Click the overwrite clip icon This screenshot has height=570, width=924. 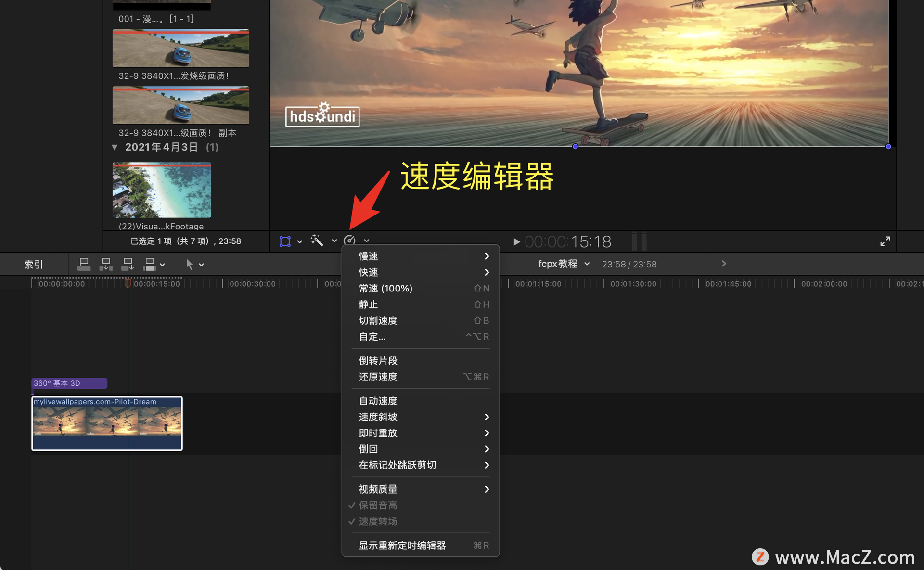pos(150,264)
